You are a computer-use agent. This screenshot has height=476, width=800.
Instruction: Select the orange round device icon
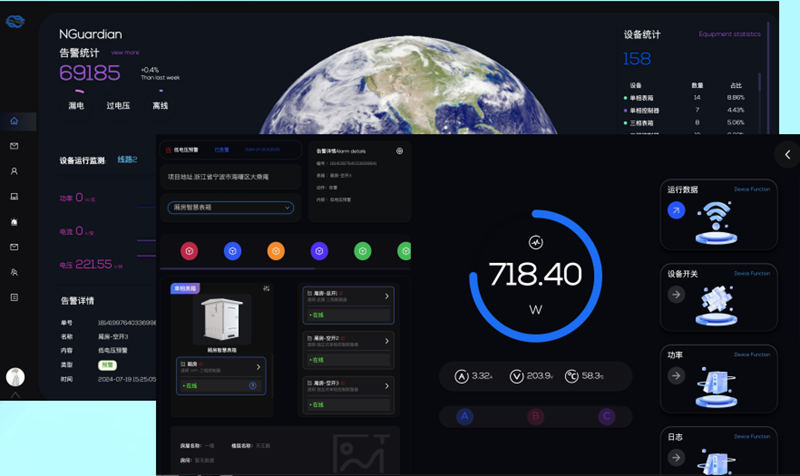point(276,251)
